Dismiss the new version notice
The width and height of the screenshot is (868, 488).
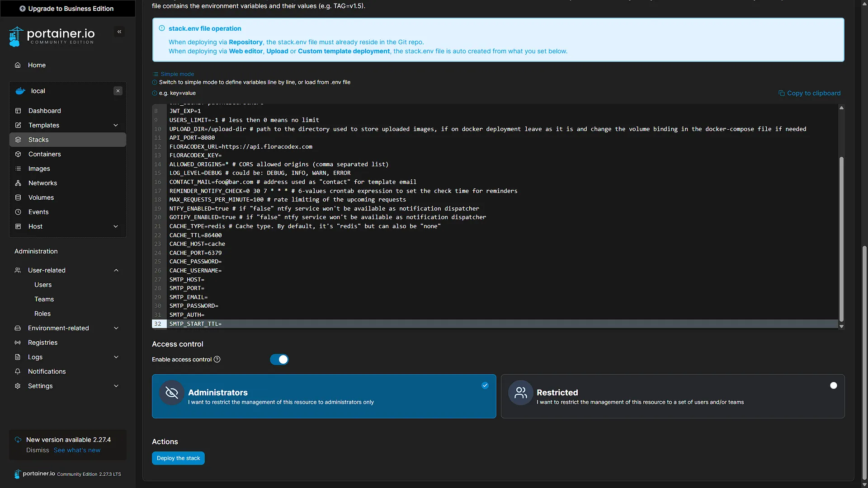coord(38,450)
